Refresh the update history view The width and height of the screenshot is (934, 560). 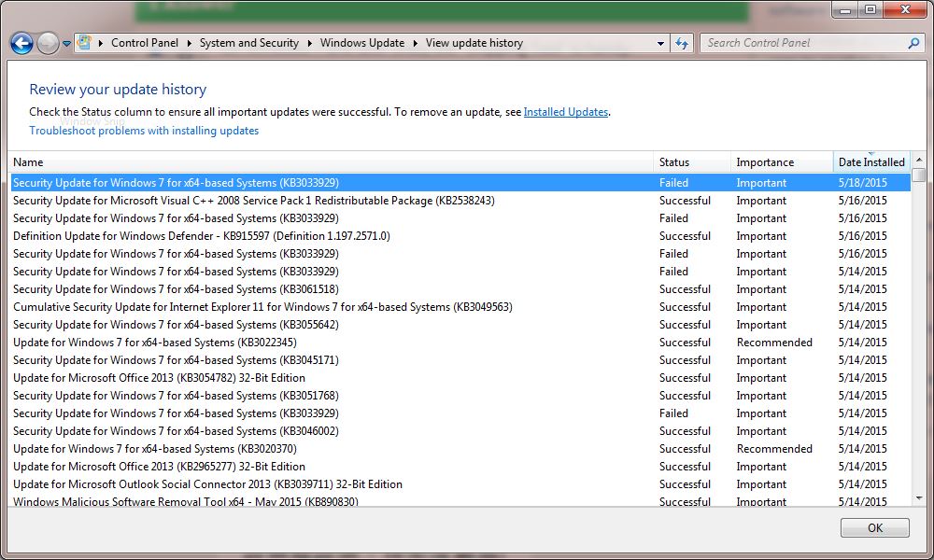click(682, 44)
